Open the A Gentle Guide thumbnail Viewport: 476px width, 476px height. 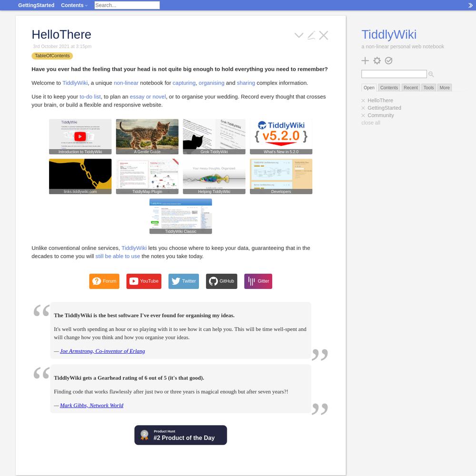click(x=147, y=137)
